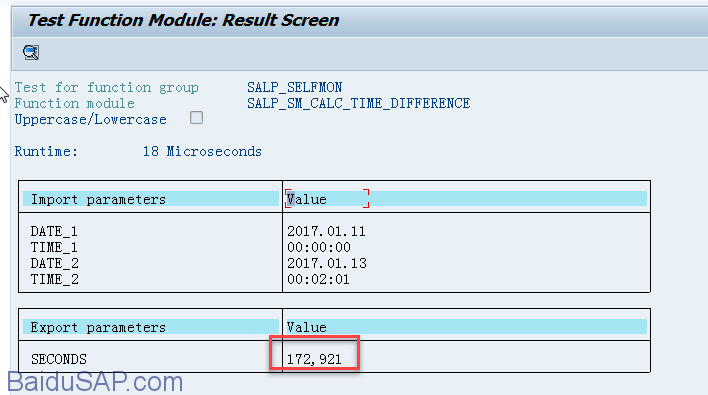The width and height of the screenshot is (708, 395).
Task: Click the Export parameters header
Action: [x=151, y=327]
